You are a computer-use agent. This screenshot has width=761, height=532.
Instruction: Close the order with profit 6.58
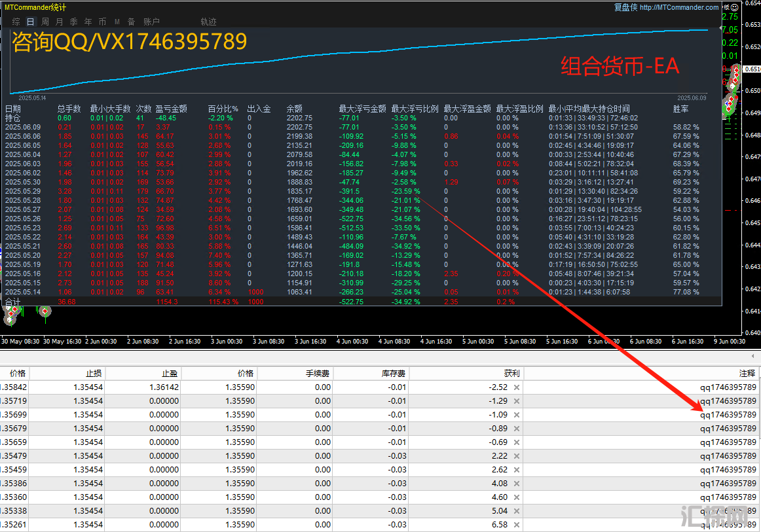(516, 525)
